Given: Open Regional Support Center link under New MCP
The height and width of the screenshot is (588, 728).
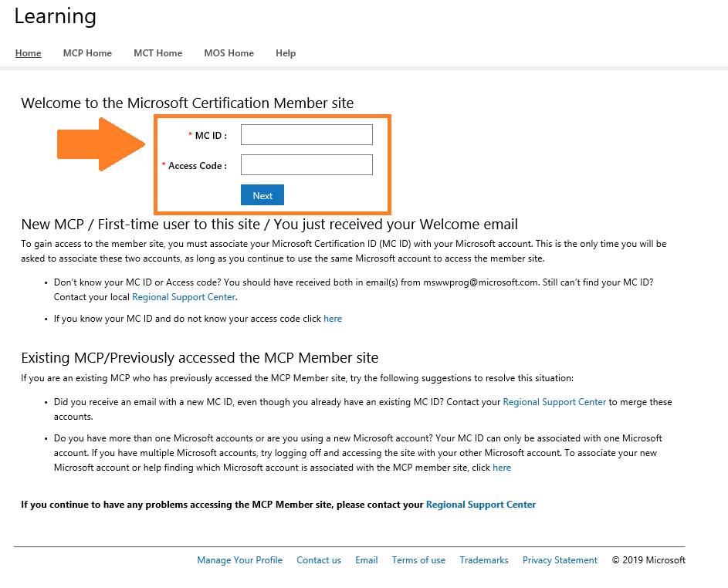Looking at the screenshot, I should [x=184, y=297].
